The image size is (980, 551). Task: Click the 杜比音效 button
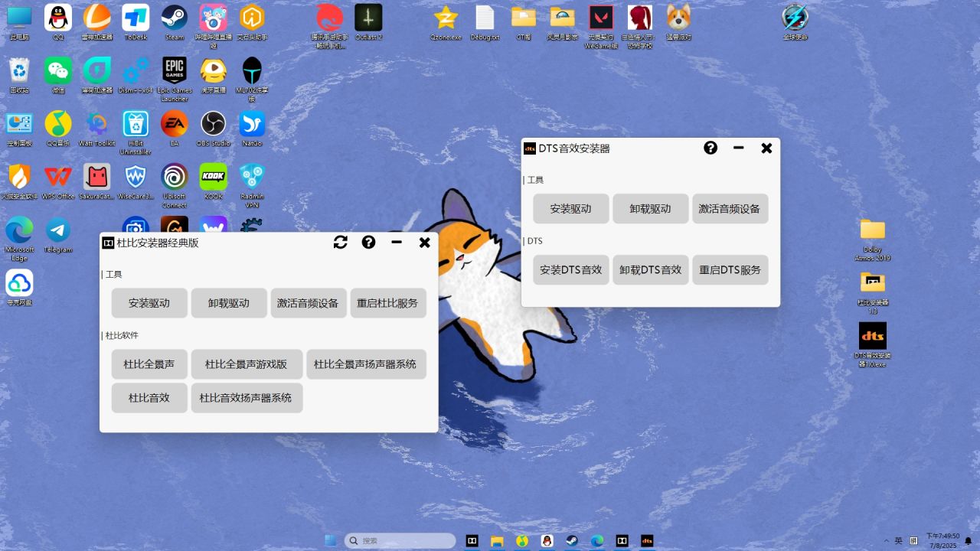(149, 398)
